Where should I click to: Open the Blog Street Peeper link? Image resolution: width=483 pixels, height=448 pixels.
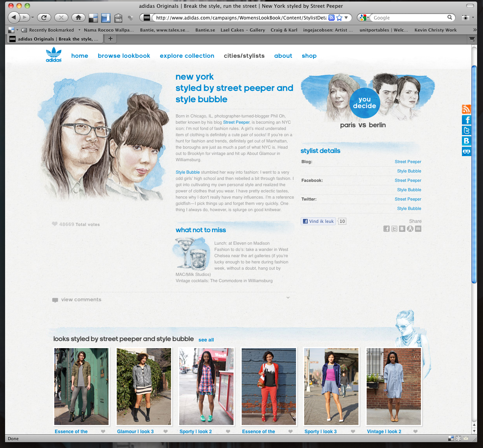pos(408,162)
